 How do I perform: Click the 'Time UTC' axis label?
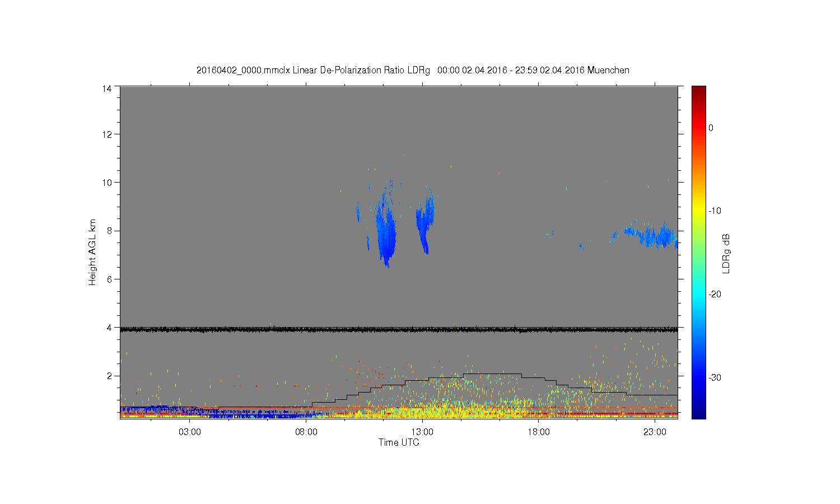coord(399,442)
